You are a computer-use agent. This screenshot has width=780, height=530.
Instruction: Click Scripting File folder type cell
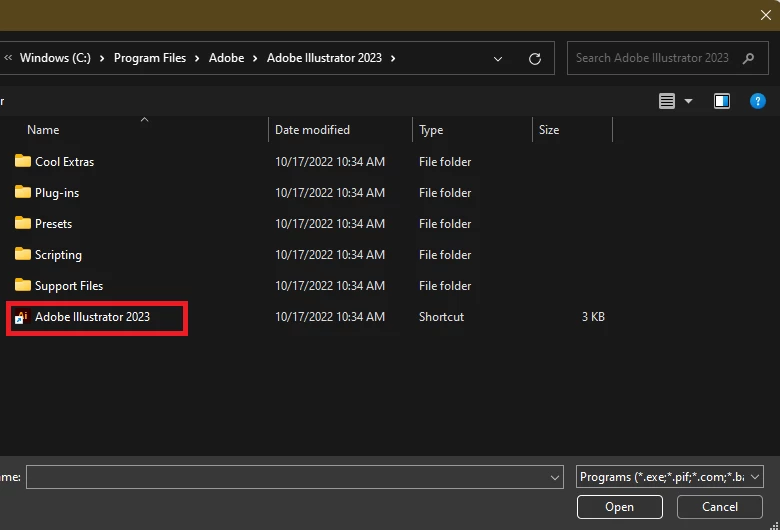[x=445, y=255]
